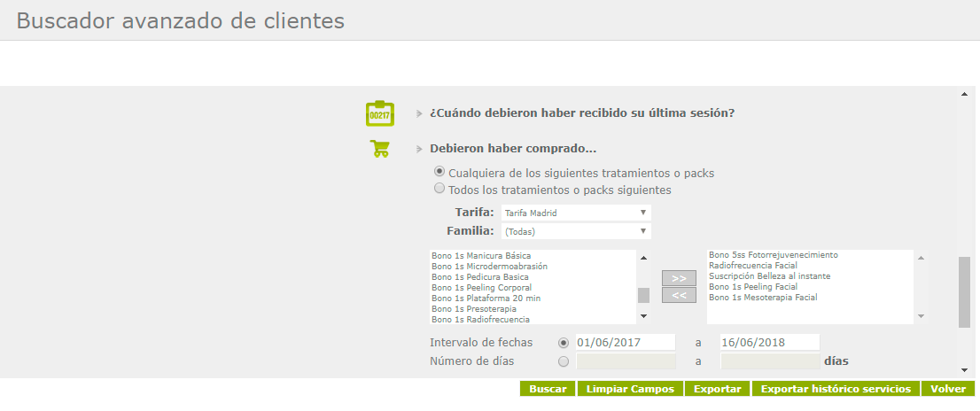Image resolution: width=980 pixels, height=411 pixels.
Task: Click the start date field 01/06/2017
Action: click(626, 342)
